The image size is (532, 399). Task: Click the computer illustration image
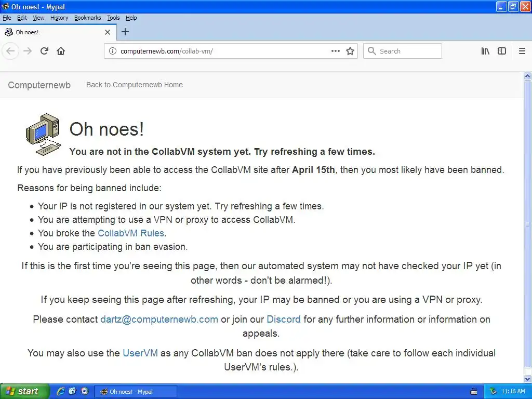pos(44,135)
